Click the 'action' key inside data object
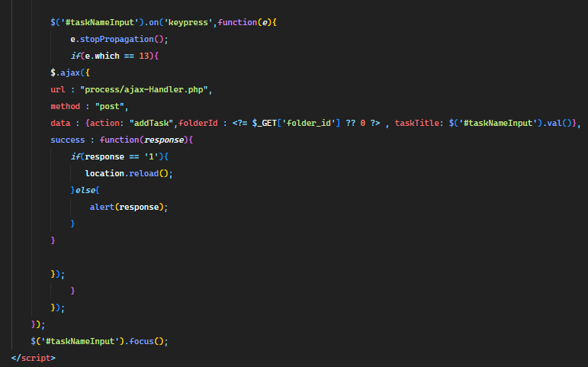Viewport: 588px width, 367px height. [104, 123]
